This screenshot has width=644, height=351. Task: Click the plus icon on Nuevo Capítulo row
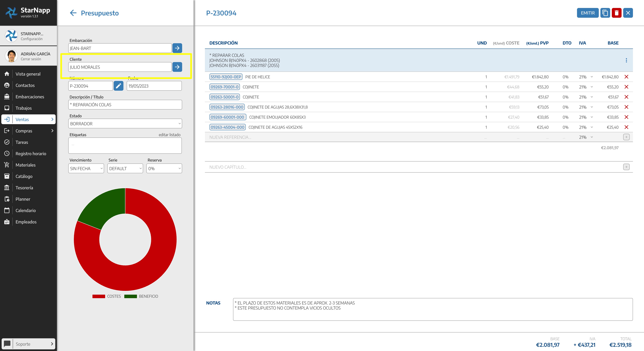(626, 167)
